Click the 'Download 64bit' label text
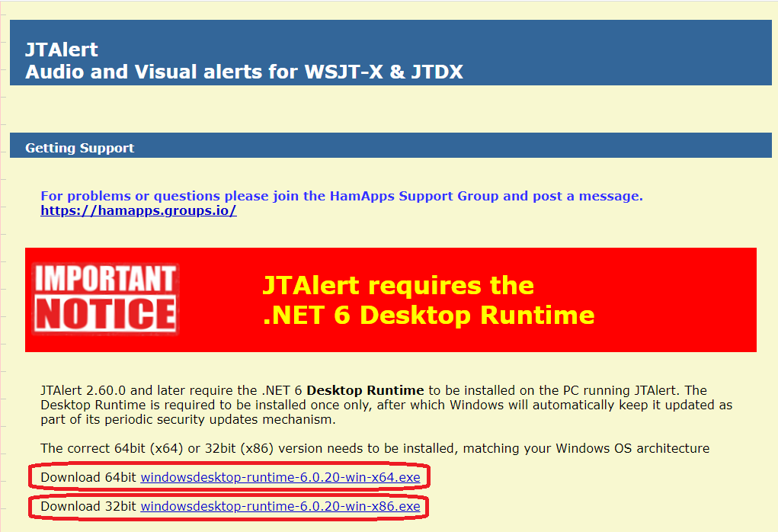 click(88, 477)
